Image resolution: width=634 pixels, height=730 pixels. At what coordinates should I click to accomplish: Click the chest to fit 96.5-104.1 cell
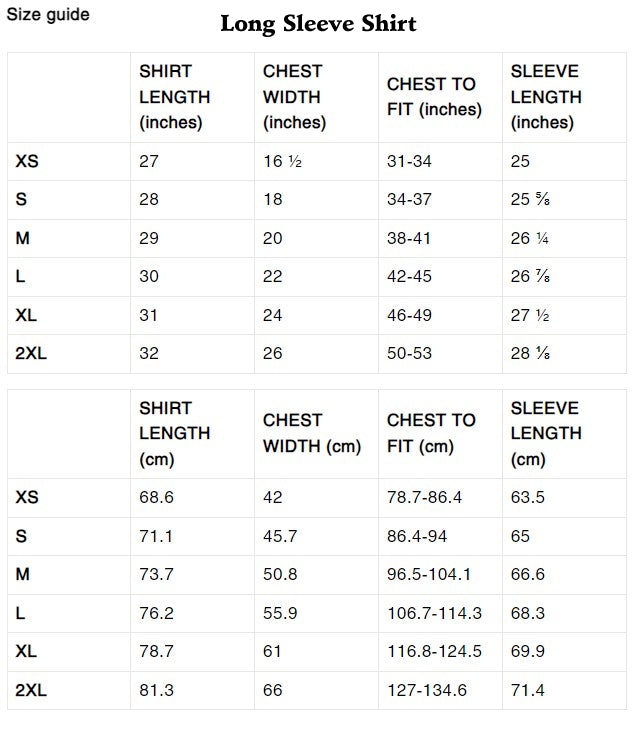(429, 574)
